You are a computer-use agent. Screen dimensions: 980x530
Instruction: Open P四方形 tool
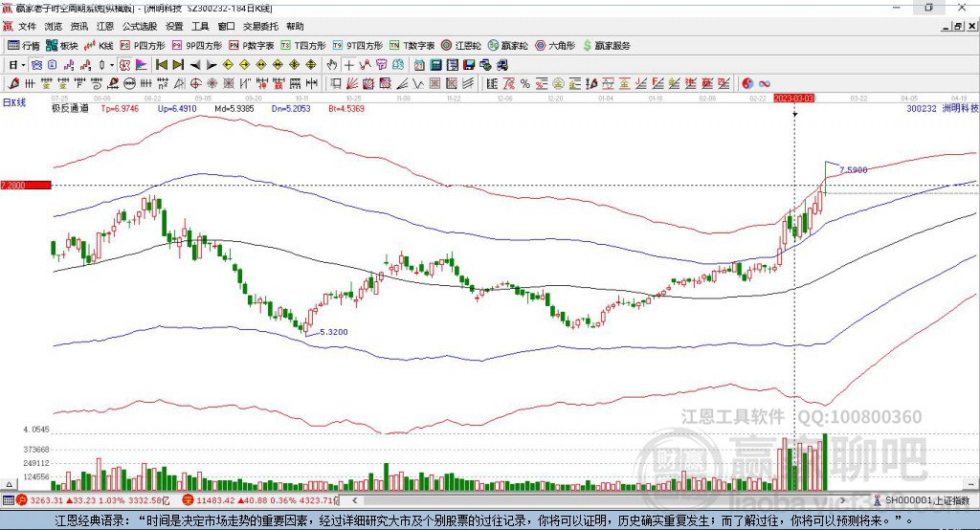[143, 46]
